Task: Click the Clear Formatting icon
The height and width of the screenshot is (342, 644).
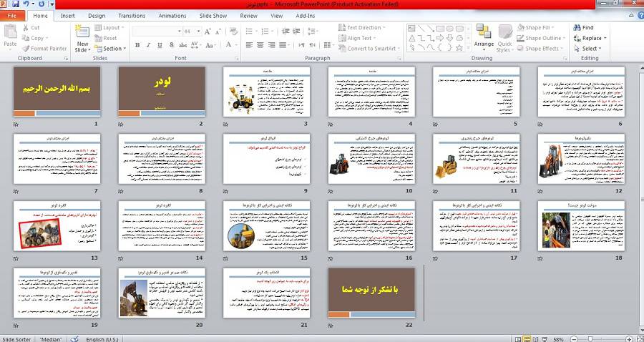Action: coord(234,31)
